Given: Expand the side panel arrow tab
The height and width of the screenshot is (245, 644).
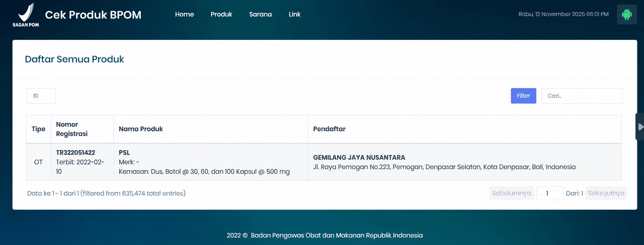Looking at the screenshot, I should 640,127.
